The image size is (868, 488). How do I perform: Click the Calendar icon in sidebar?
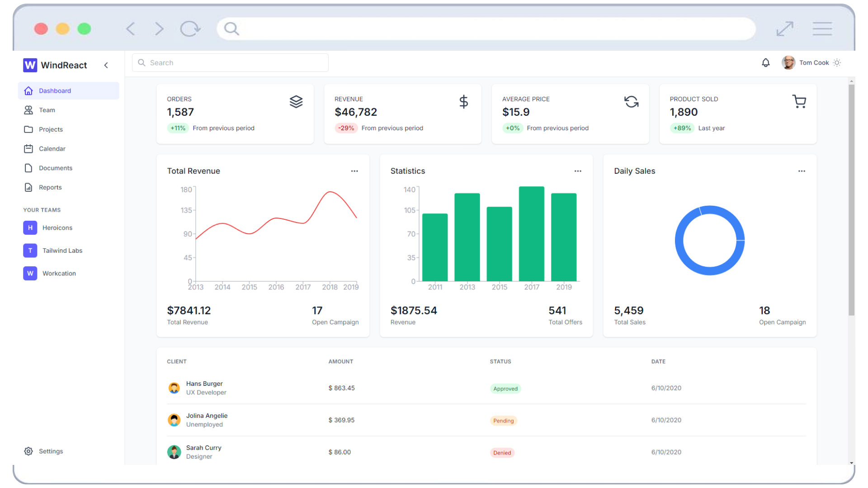(x=28, y=148)
